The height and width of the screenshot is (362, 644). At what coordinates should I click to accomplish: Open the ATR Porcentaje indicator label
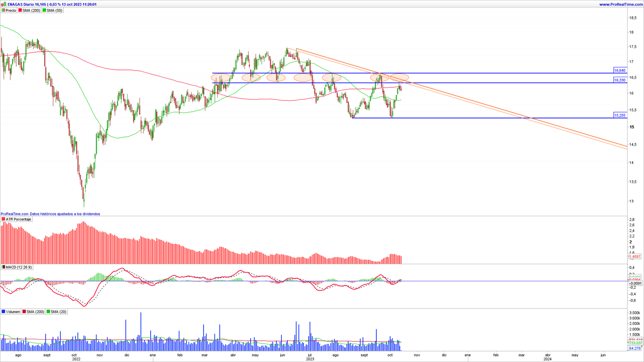pos(16,219)
